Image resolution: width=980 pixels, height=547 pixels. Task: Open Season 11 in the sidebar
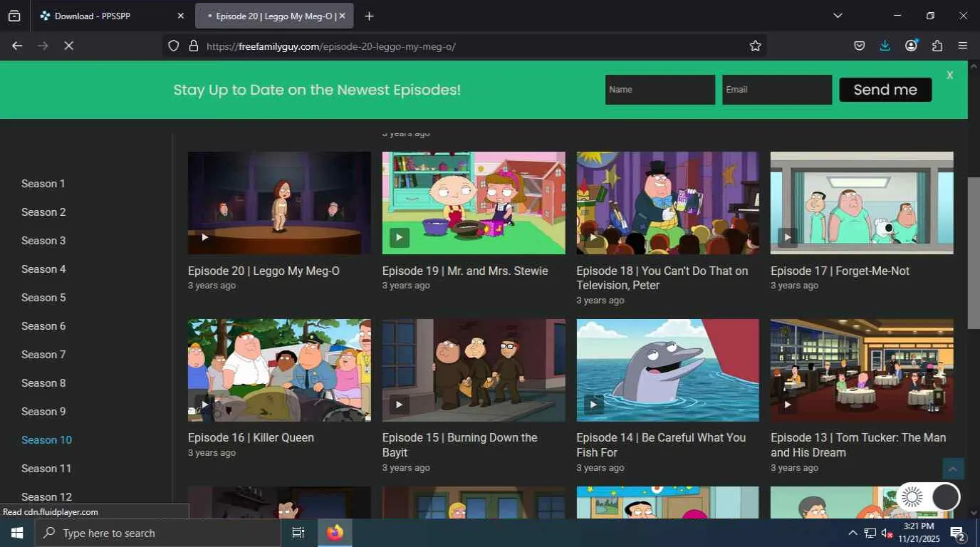[46, 469]
